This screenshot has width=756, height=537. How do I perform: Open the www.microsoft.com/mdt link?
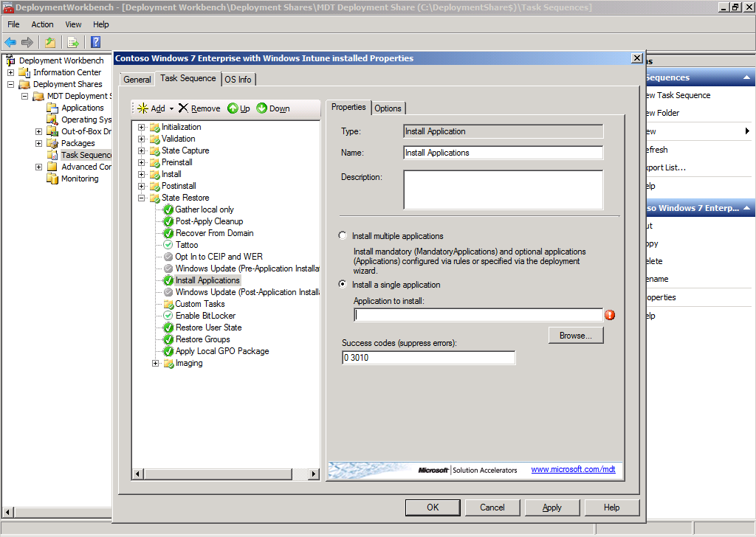click(573, 470)
